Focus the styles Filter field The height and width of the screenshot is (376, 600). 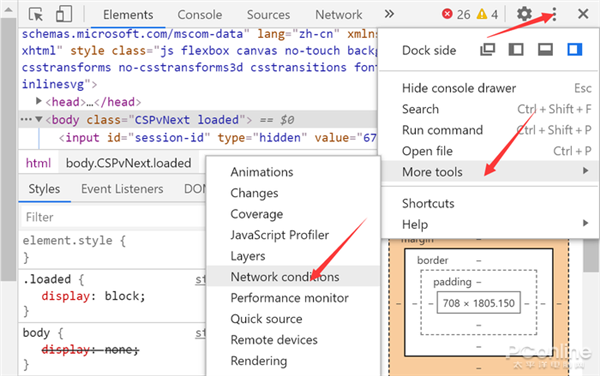[113, 217]
